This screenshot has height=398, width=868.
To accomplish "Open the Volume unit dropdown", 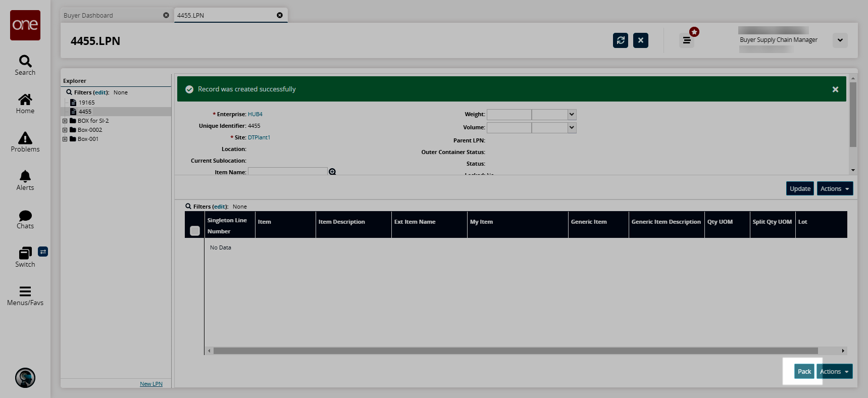I will pyautogui.click(x=572, y=128).
